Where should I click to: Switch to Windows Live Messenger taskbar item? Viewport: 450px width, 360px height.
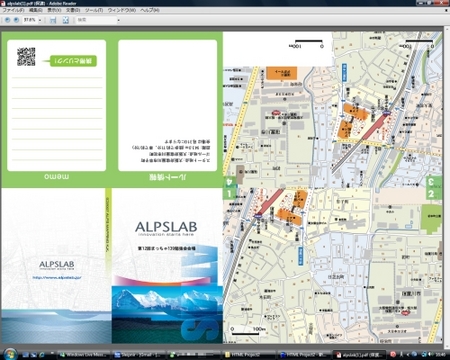coord(83,355)
